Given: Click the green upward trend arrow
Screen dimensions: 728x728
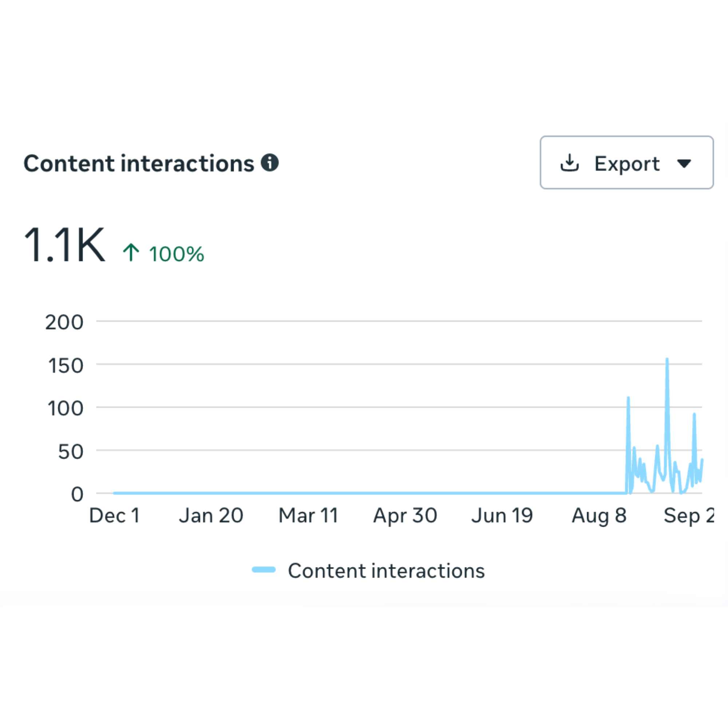Looking at the screenshot, I should [131, 253].
